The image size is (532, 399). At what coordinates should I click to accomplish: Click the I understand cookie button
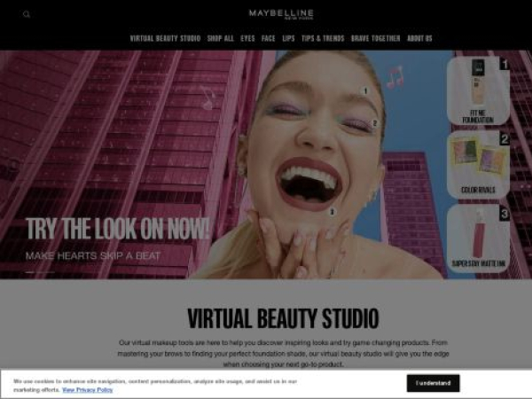434,383
